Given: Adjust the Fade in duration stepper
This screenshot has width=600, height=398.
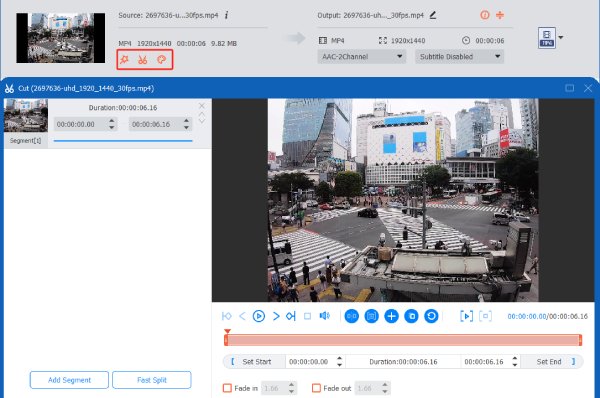Looking at the screenshot, I should [x=292, y=388].
